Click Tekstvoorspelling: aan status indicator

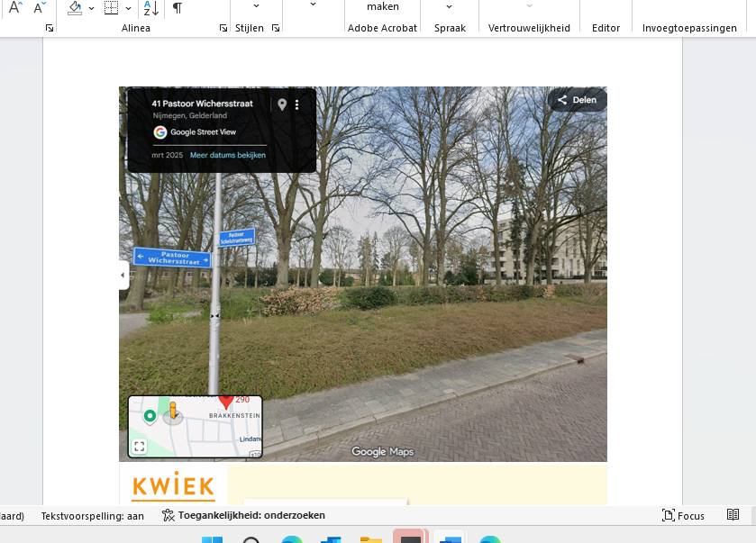pos(92,515)
